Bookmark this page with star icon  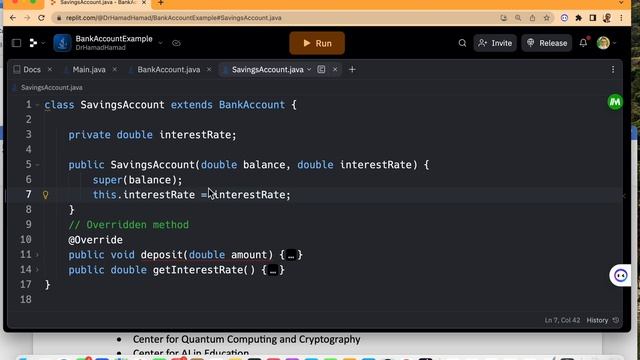(x=547, y=18)
